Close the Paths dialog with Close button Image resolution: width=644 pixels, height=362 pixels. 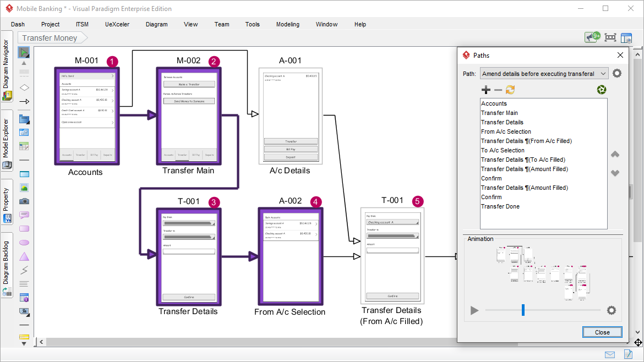tap(602, 332)
